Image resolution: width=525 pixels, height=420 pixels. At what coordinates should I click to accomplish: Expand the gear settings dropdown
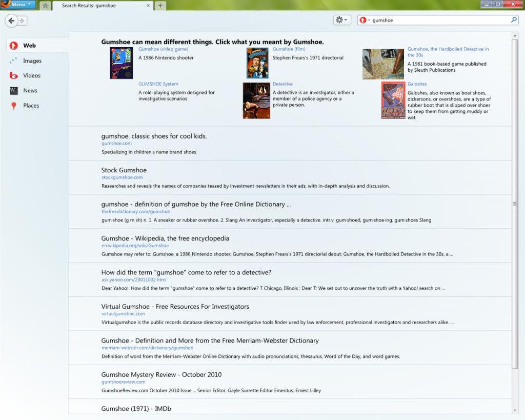pyautogui.click(x=341, y=20)
